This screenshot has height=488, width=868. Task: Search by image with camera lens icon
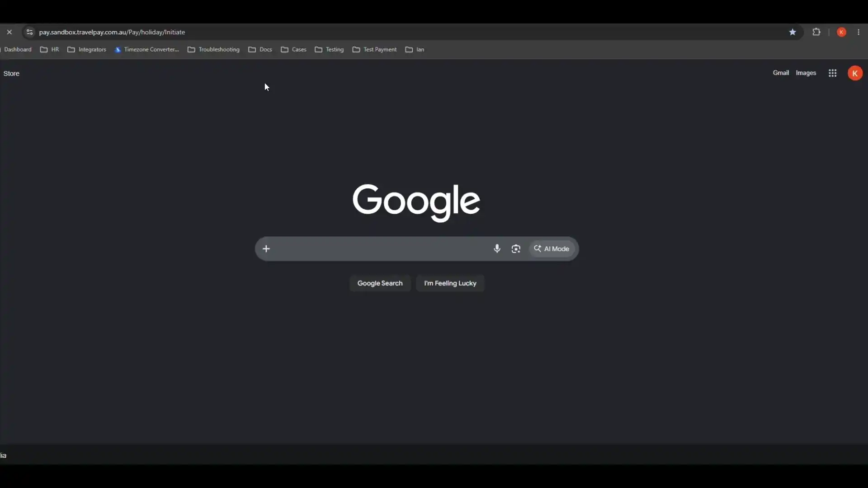tap(516, 249)
